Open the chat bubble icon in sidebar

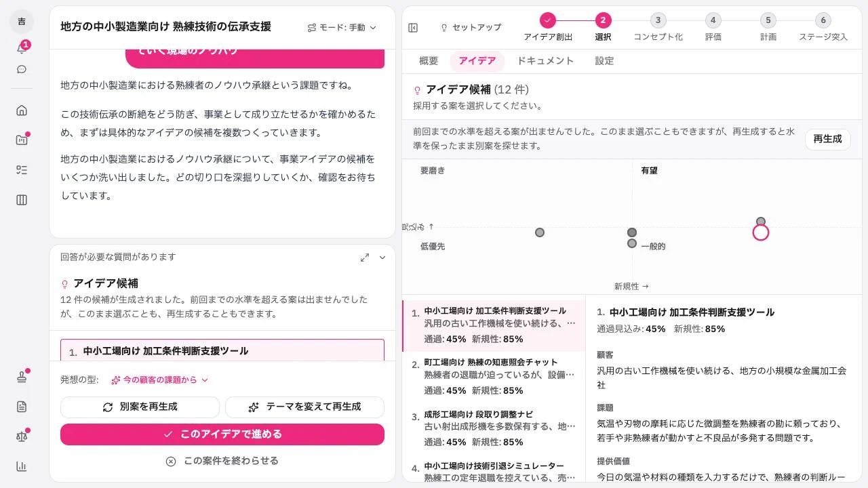(22, 69)
